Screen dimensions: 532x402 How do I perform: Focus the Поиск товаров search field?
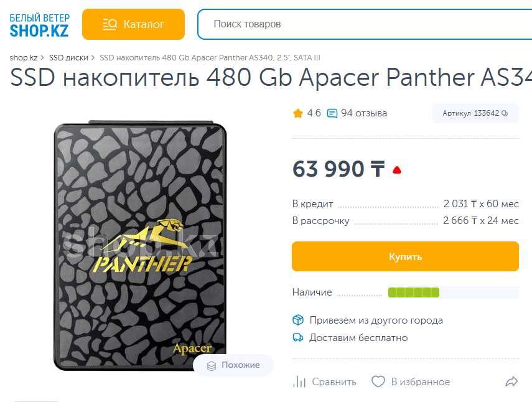coord(365,24)
